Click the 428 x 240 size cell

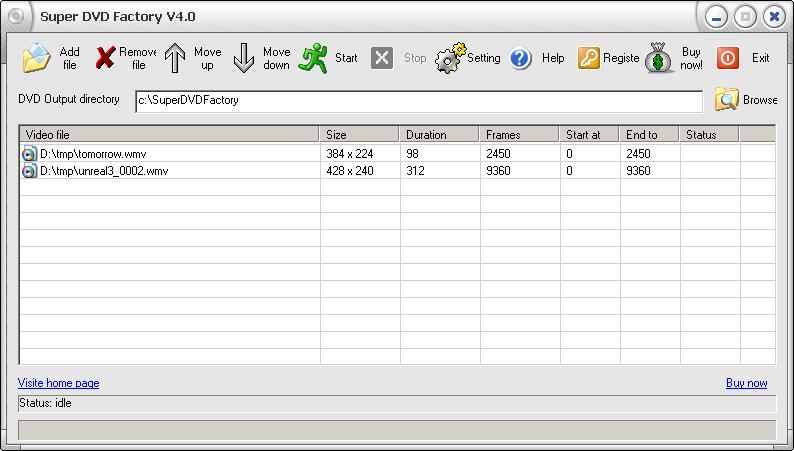(350, 171)
